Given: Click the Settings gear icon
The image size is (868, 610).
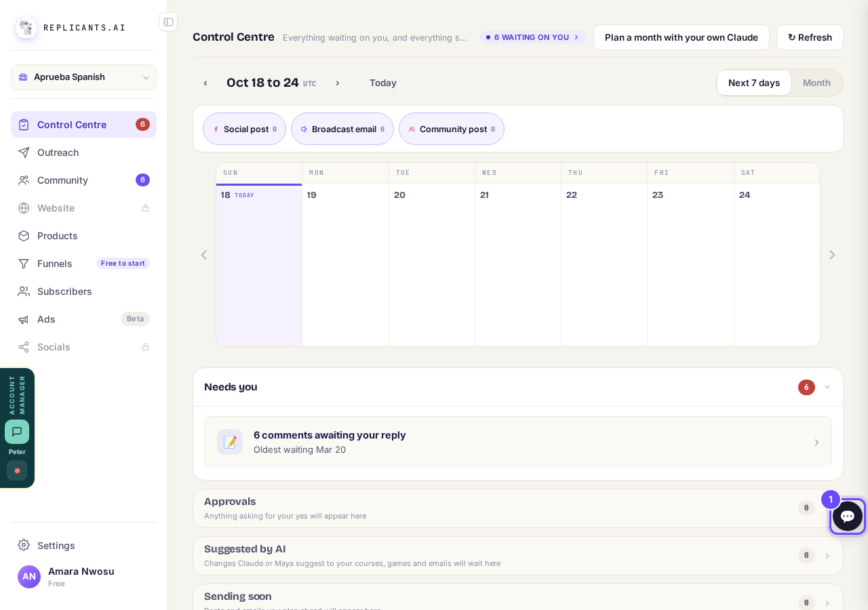Looking at the screenshot, I should (24, 546).
